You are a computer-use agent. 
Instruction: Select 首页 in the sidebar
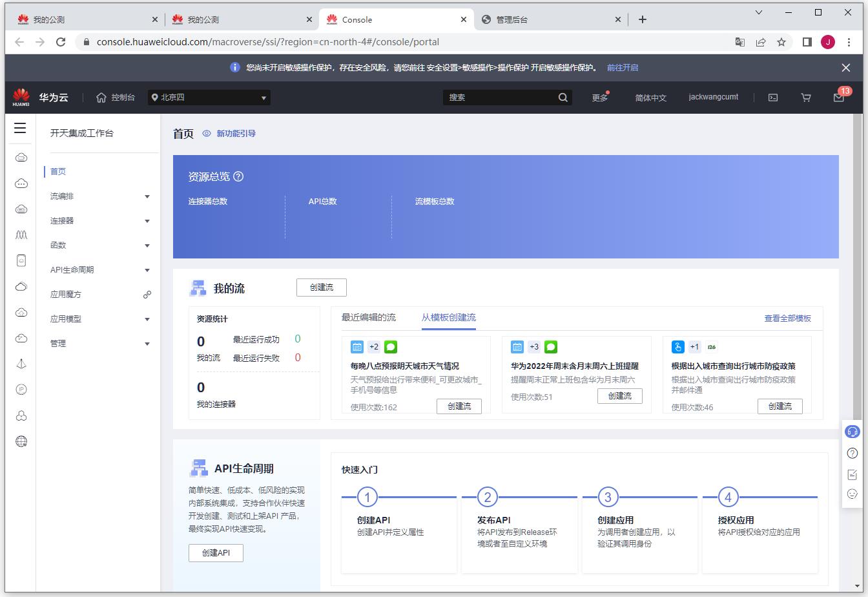pyautogui.click(x=58, y=171)
